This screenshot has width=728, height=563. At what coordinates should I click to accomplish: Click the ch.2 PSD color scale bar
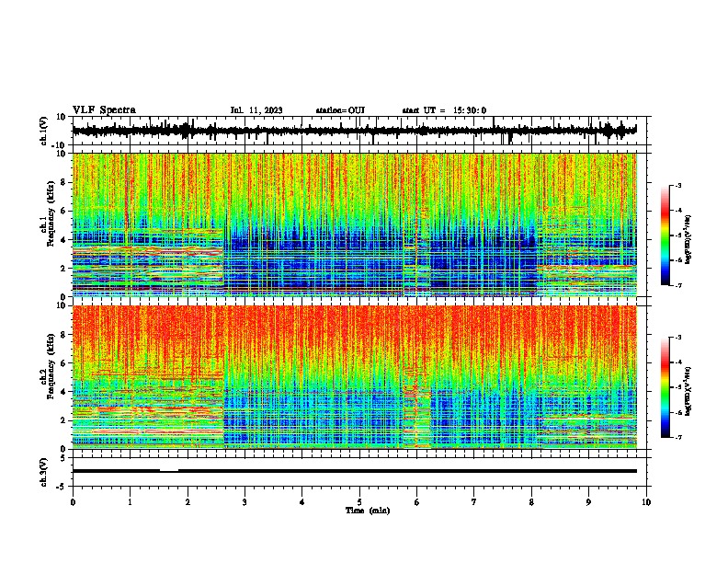(665, 387)
